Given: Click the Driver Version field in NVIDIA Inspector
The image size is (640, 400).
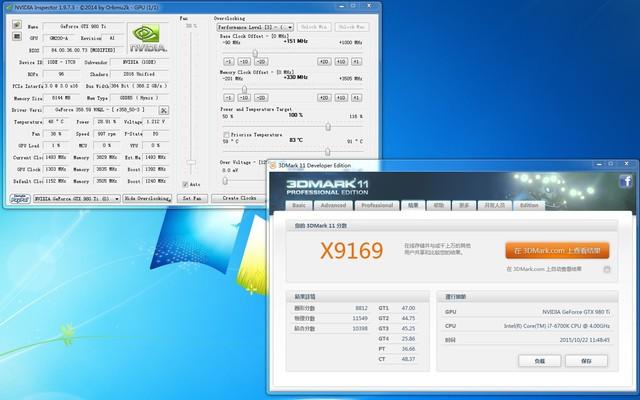Looking at the screenshot, I should point(100,110).
